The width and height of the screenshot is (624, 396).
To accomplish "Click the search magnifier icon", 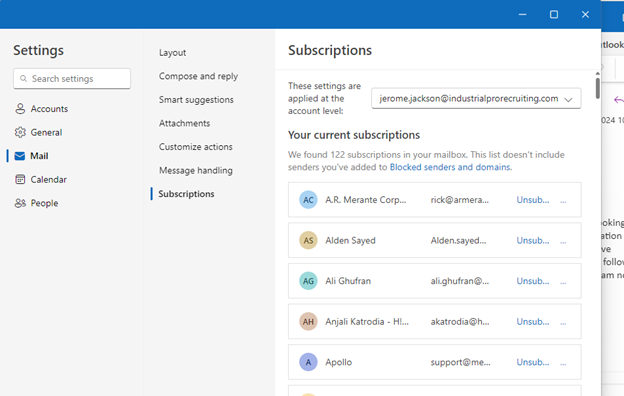I will 23,78.
